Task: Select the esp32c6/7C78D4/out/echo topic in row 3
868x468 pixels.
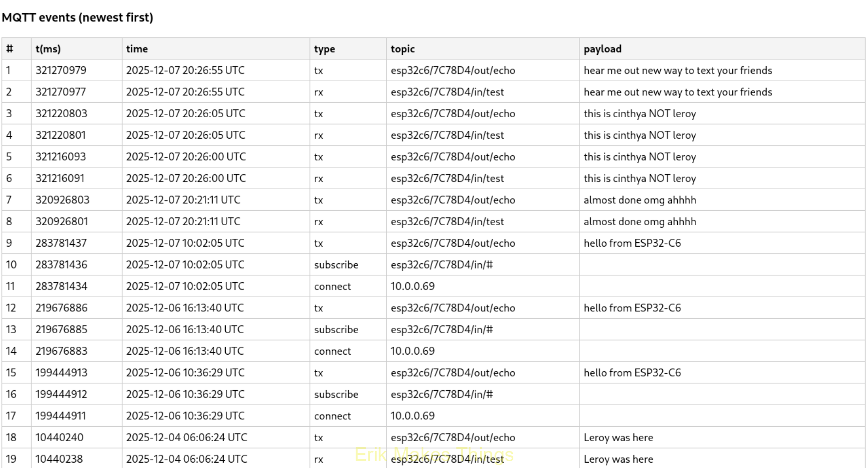Action: tap(452, 114)
